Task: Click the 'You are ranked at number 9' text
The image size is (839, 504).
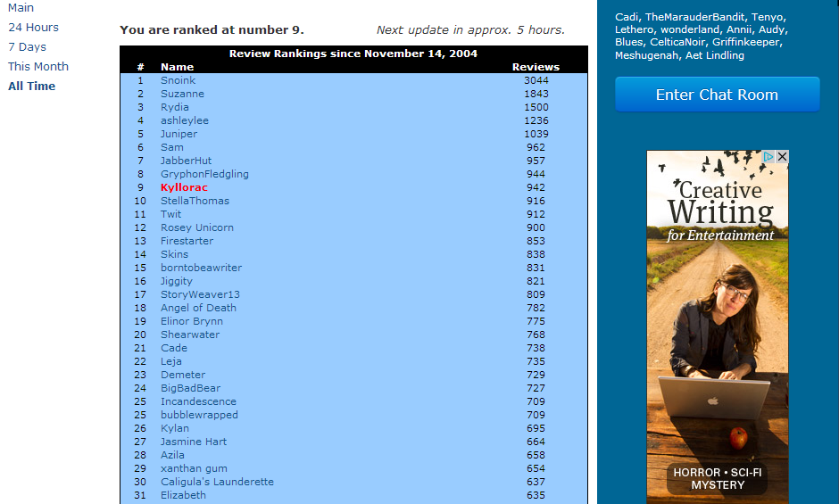Action: (x=212, y=30)
